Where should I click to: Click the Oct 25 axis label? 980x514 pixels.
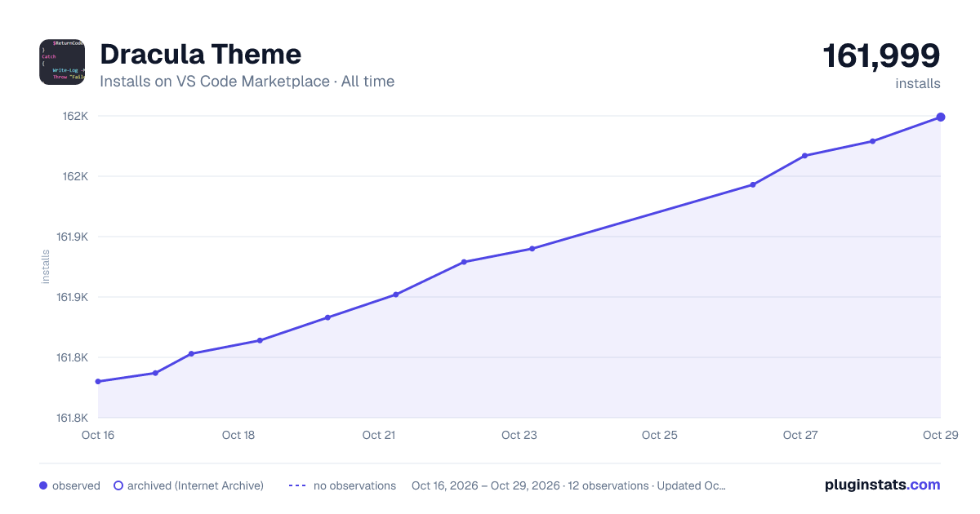coord(660,435)
